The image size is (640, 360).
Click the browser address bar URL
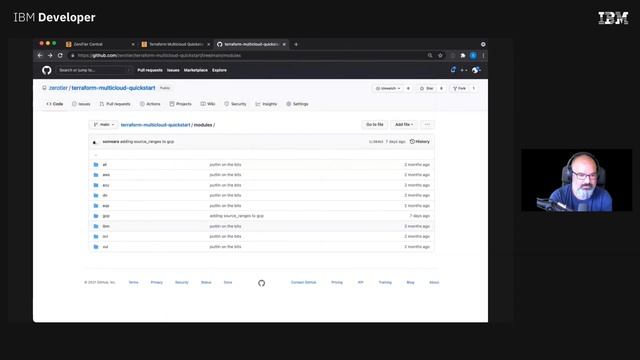[160, 56]
